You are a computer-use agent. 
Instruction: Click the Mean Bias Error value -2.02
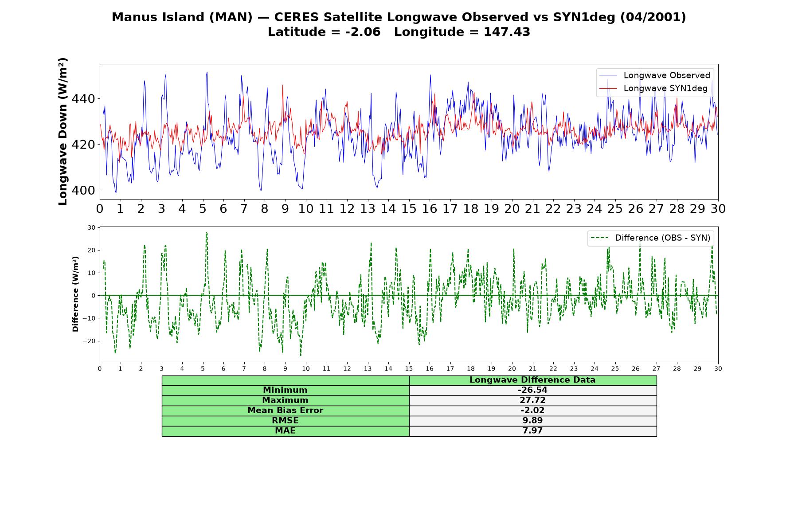coord(532,411)
